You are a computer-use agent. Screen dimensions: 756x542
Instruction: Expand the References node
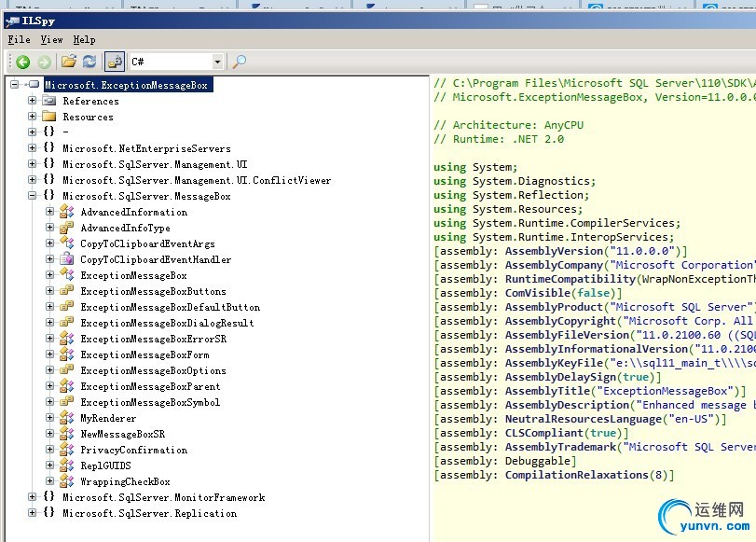[33, 101]
